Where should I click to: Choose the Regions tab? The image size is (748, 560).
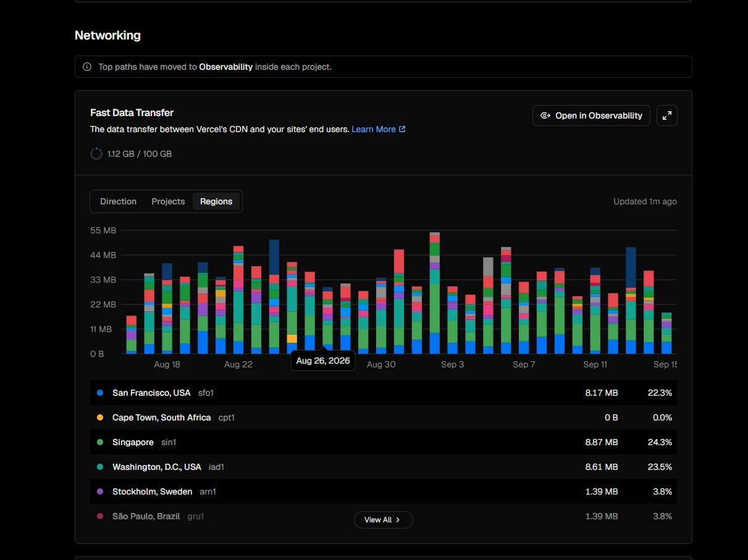click(216, 201)
